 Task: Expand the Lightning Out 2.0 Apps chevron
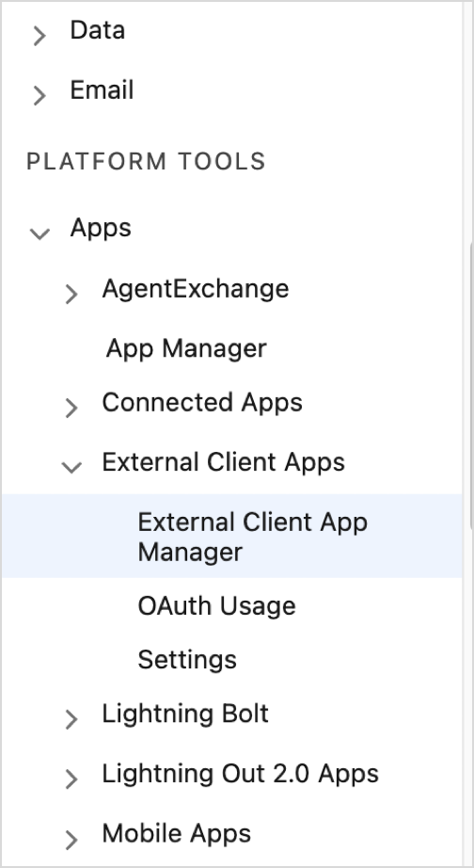point(71,779)
